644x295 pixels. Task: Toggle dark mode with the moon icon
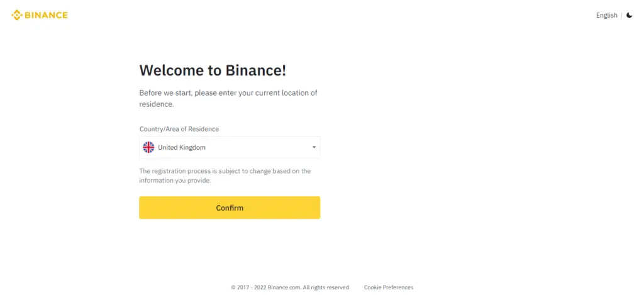630,15
